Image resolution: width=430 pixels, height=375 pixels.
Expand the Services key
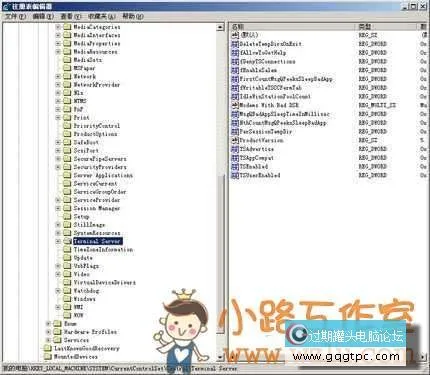point(48,340)
